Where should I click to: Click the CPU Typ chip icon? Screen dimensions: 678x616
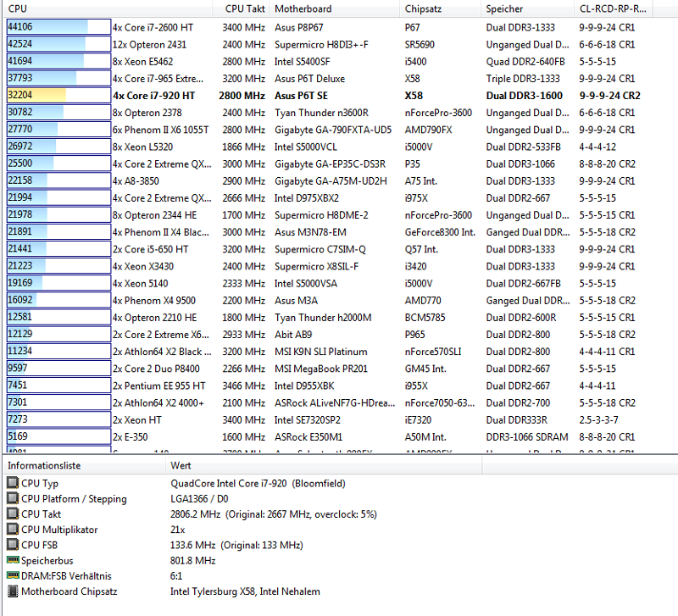13,482
